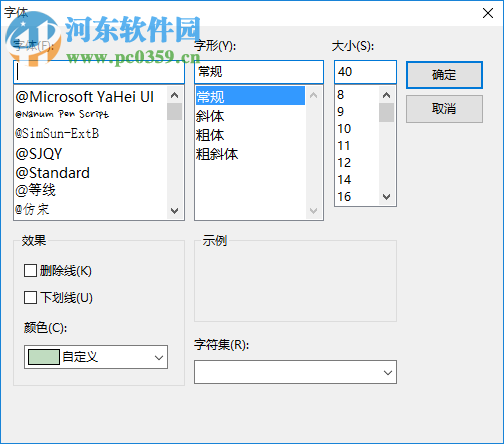Image resolution: width=504 pixels, height=444 pixels.
Task: Select @Standard font
Action: tap(91, 173)
